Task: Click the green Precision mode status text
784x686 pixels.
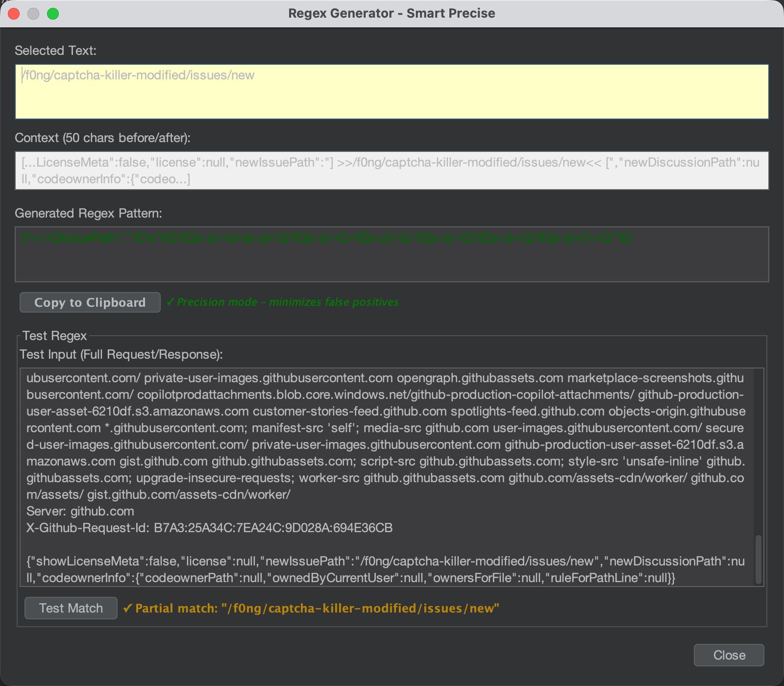Action: (287, 302)
